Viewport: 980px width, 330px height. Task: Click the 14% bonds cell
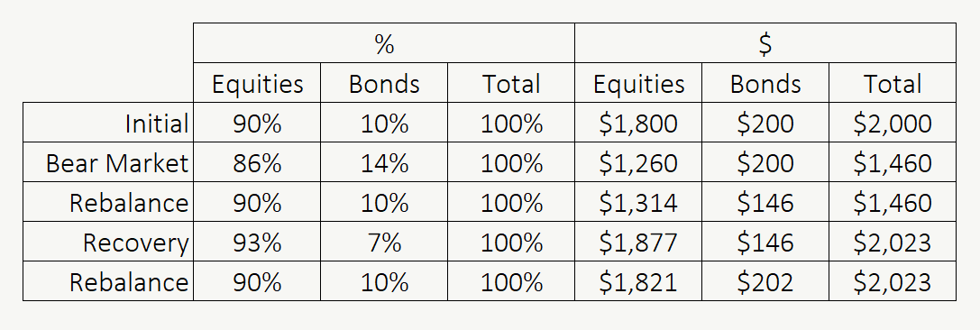coord(384,162)
